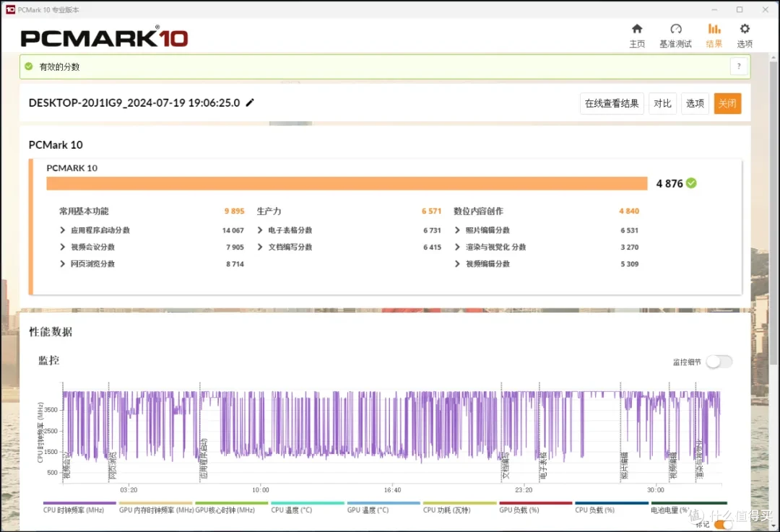780x532 pixels.
Task: Click score value 14 067
Action: click(233, 230)
